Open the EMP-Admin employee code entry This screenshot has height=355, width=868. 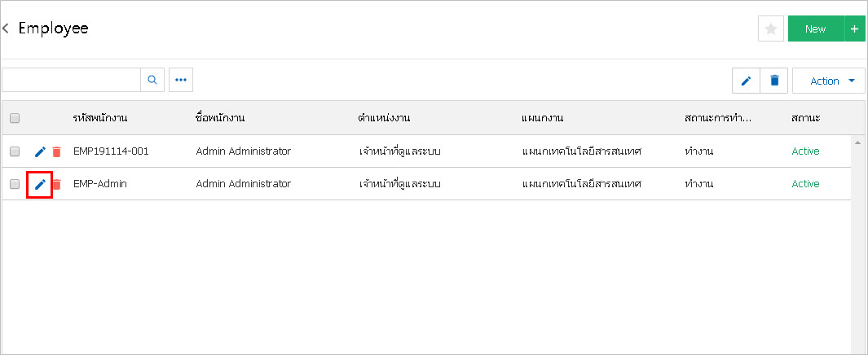(100, 184)
